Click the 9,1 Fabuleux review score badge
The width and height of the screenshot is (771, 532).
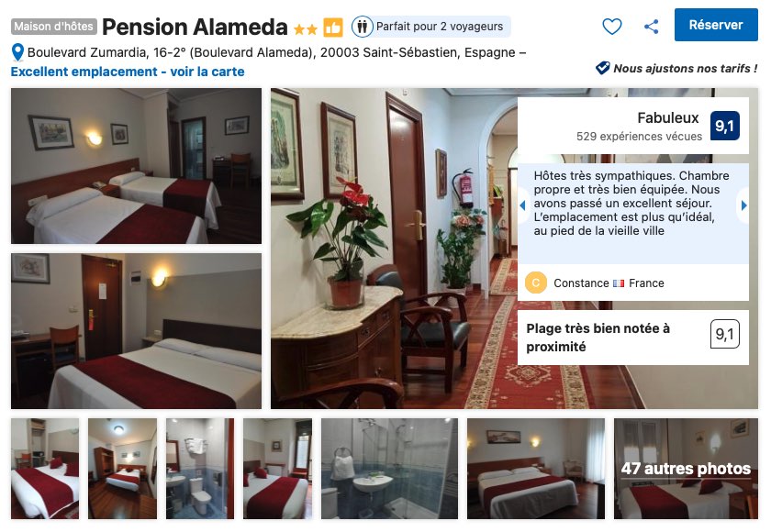point(725,126)
